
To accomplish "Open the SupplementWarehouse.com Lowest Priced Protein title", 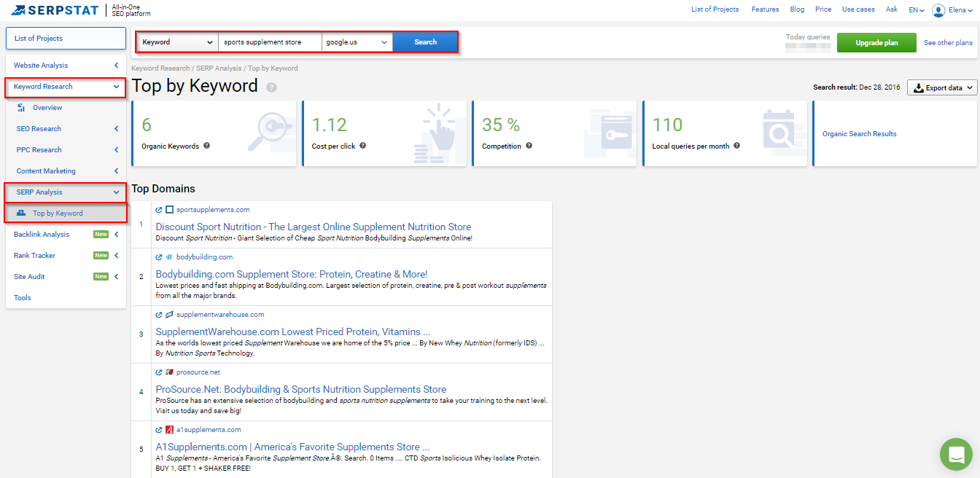I will tap(293, 332).
